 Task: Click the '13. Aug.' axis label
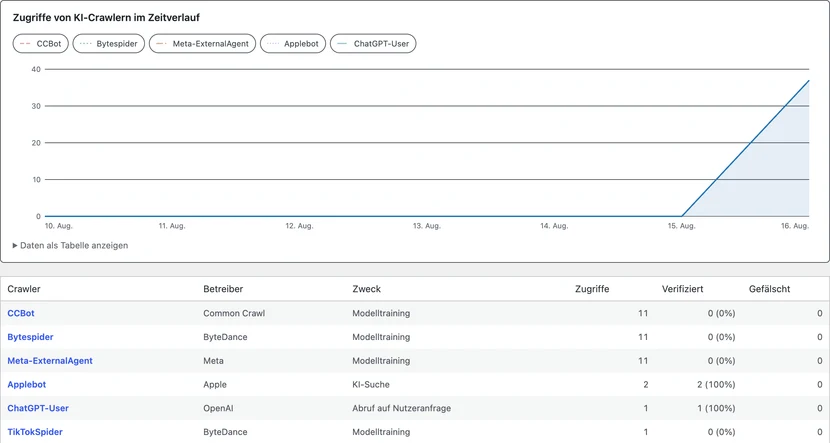click(x=427, y=226)
